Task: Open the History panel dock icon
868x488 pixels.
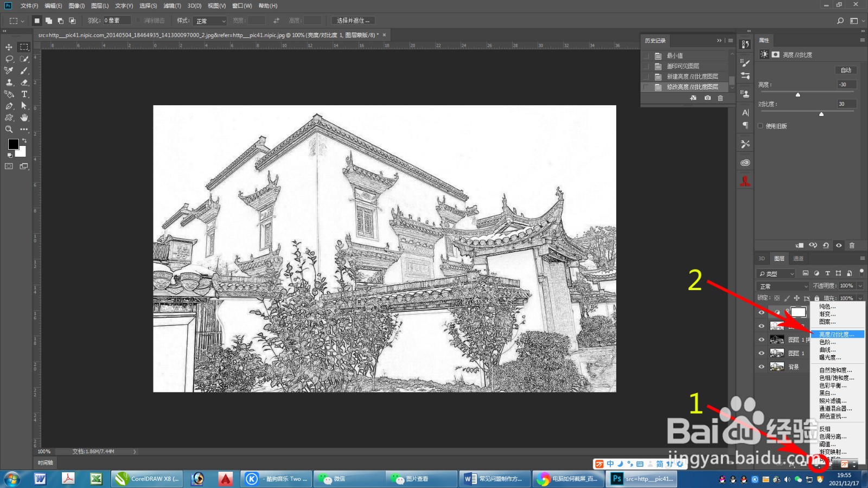Action: click(x=745, y=44)
